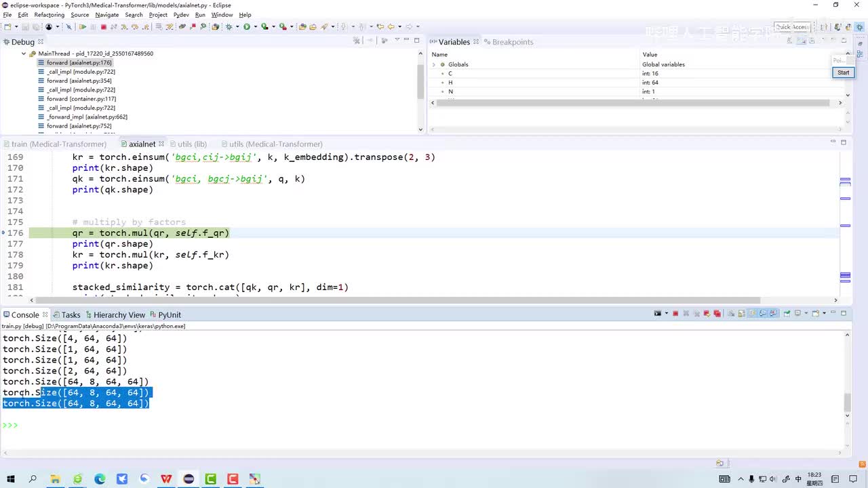Image resolution: width=868 pixels, height=488 pixels.
Task: Click the editor horizontal scrollbar thumb
Action: 398,300
